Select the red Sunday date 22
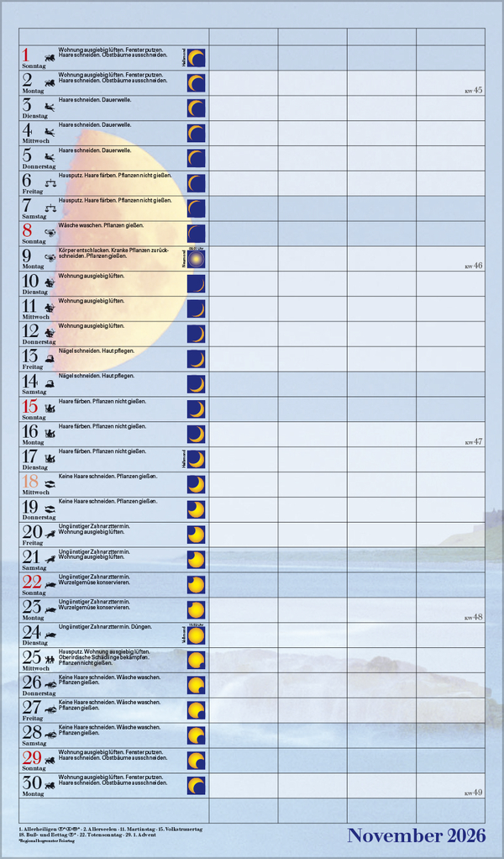The width and height of the screenshot is (504, 859). [x=32, y=582]
